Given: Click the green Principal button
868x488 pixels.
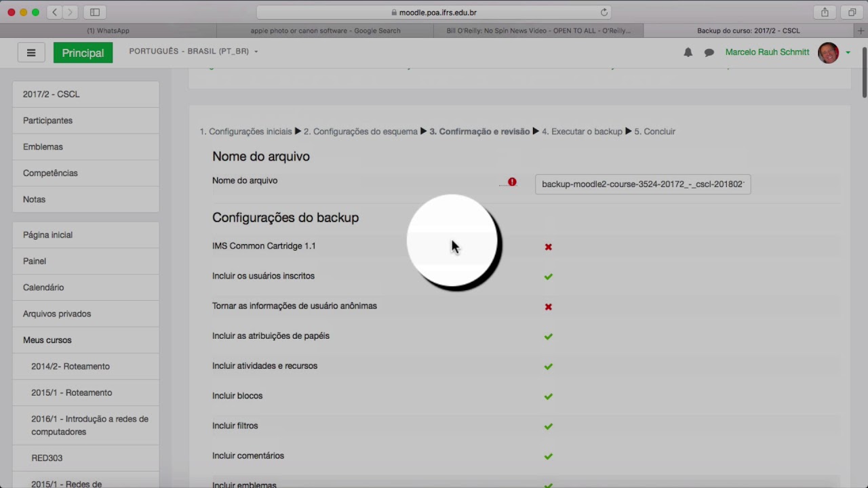Looking at the screenshot, I should 83,53.
